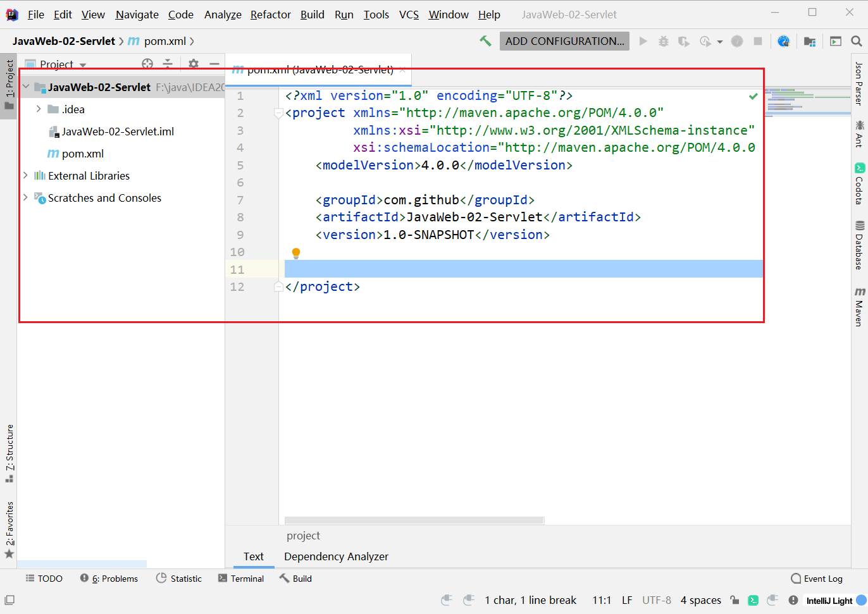This screenshot has width=868, height=614.
Task: Click the horizontal scrollbar under the editor
Action: pos(414,520)
